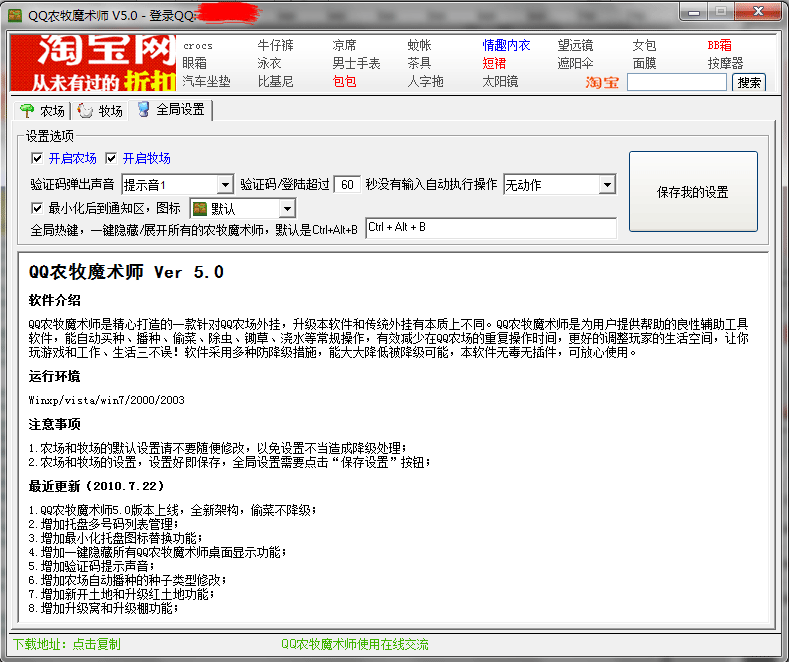Click the 保存我的设置 button

[692, 192]
